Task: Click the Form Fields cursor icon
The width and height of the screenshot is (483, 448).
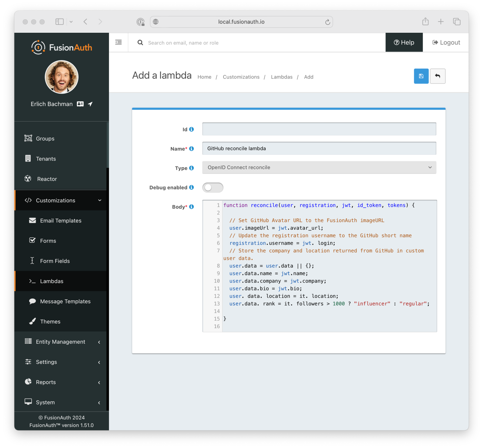Action: pyautogui.click(x=32, y=261)
